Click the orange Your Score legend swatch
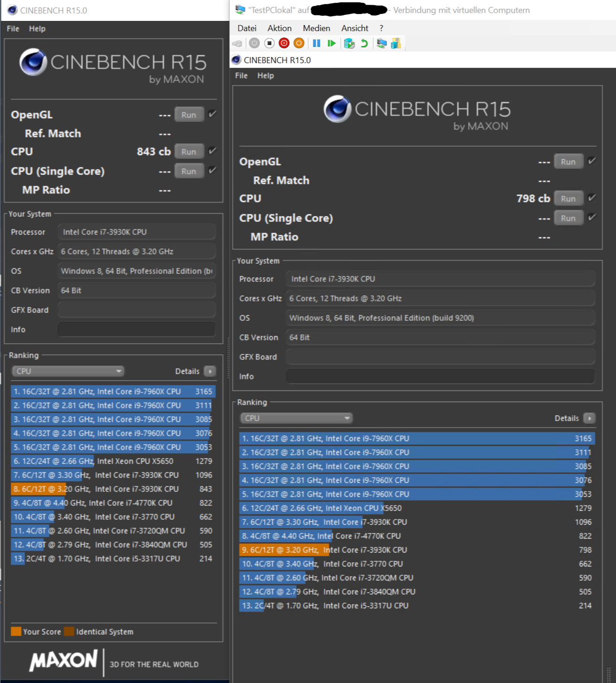Screen dimensions: 616x683 pos(16,631)
